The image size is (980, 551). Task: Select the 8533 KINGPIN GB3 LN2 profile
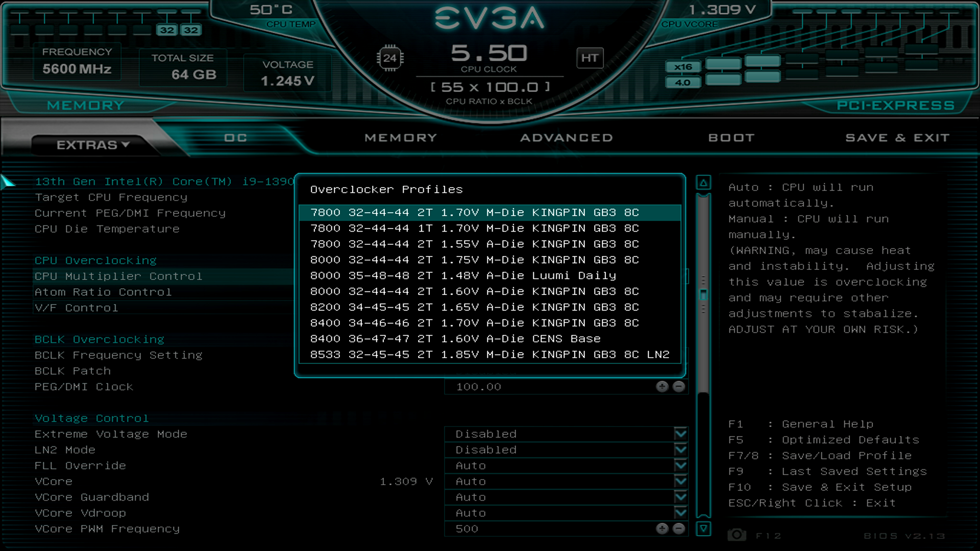click(489, 354)
